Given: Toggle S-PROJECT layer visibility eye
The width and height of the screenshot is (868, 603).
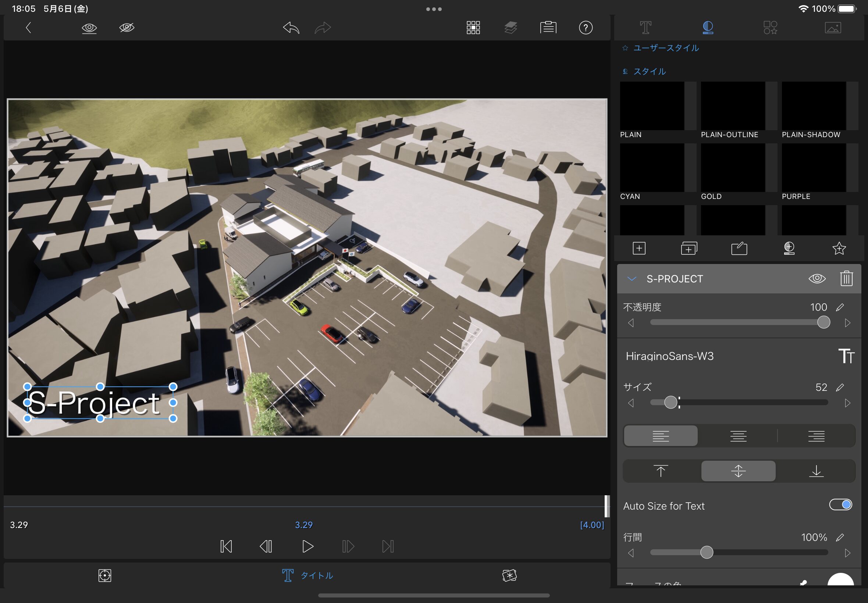Looking at the screenshot, I should pyautogui.click(x=817, y=279).
